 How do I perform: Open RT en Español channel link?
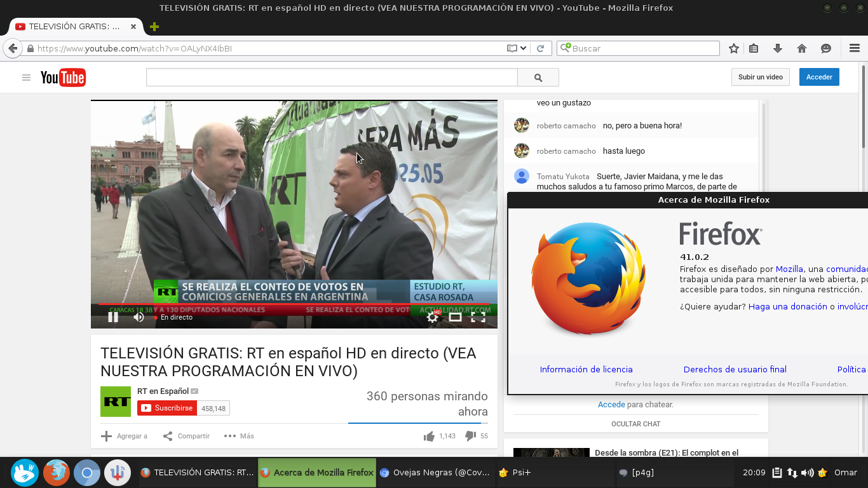coord(163,391)
